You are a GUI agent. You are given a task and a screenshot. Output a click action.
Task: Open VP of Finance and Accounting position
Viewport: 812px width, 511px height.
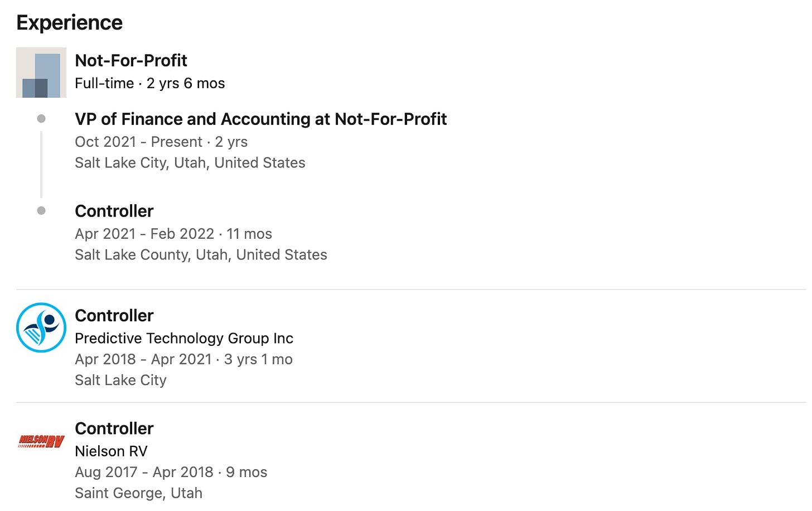tap(261, 119)
